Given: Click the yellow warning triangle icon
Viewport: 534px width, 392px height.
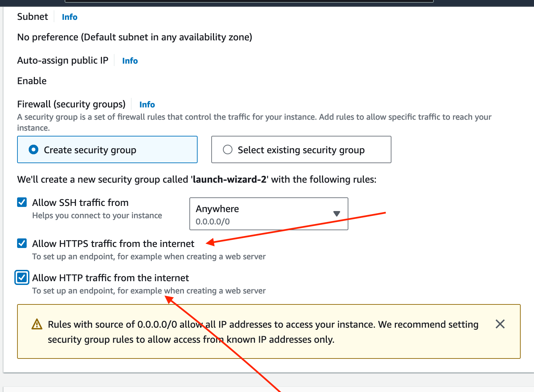Looking at the screenshot, I should tap(37, 324).
